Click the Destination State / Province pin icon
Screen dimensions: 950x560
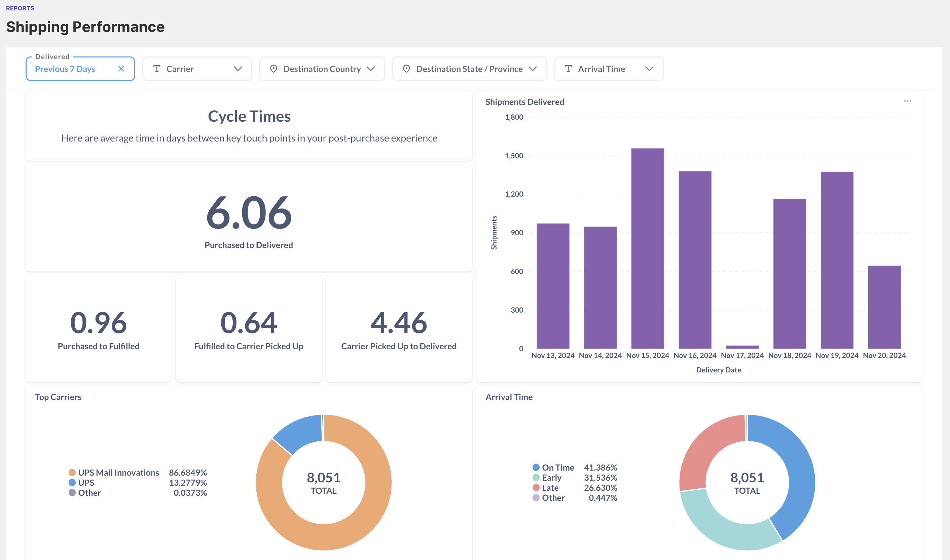pos(406,69)
